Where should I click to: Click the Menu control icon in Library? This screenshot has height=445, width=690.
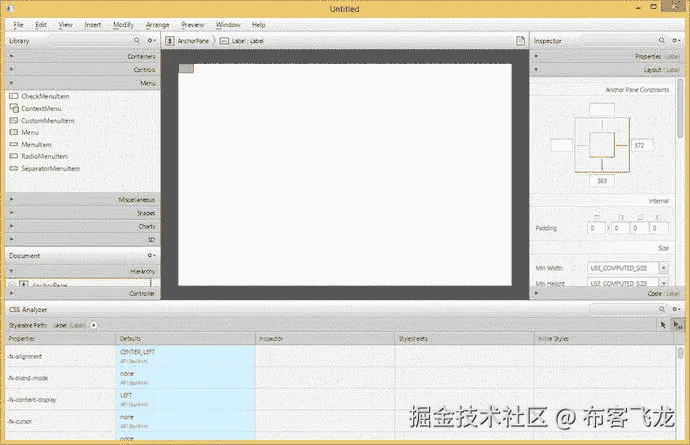(14, 132)
